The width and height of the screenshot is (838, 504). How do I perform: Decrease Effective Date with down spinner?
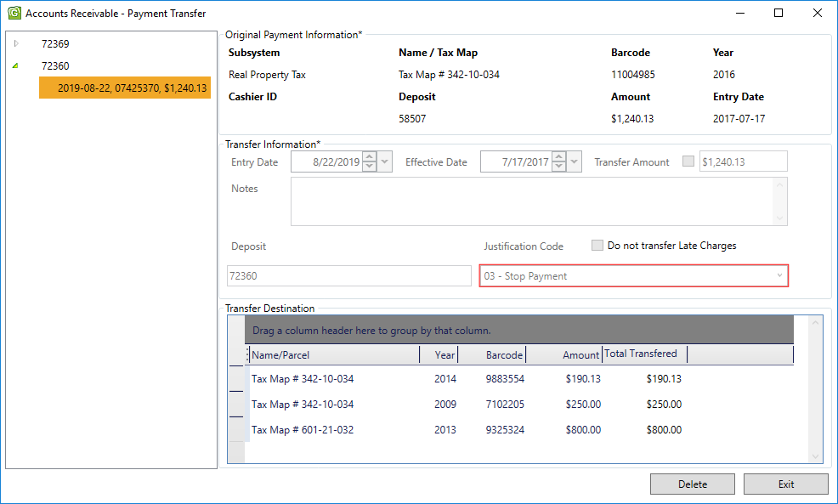tap(558, 167)
